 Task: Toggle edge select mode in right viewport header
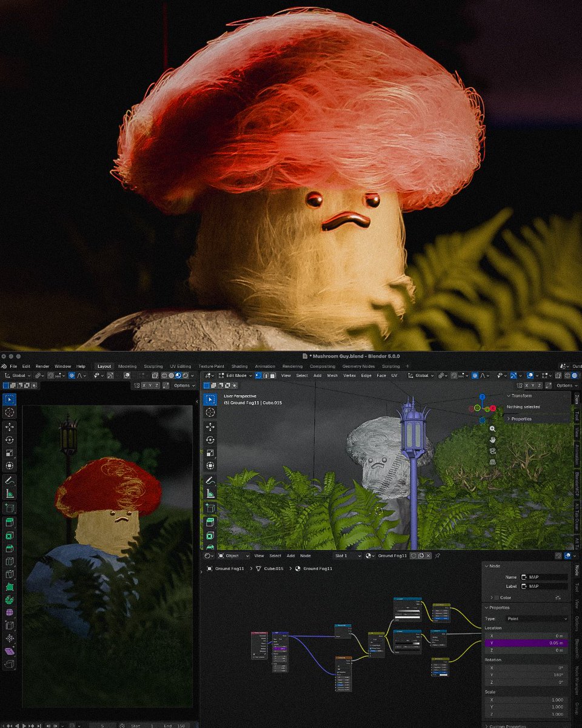click(x=265, y=376)
